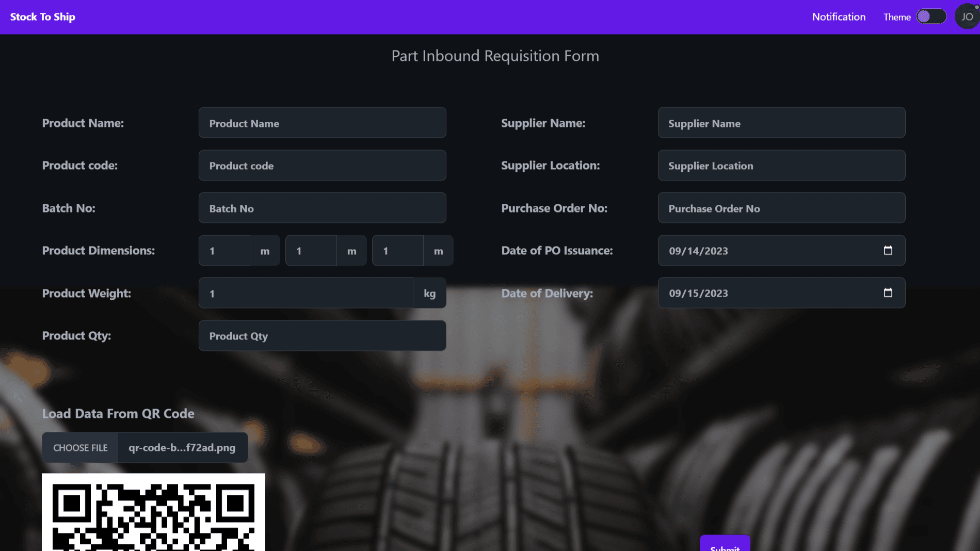Open the JO user avatar menu
The image size is (980, 551).
[x=967, y=17]
